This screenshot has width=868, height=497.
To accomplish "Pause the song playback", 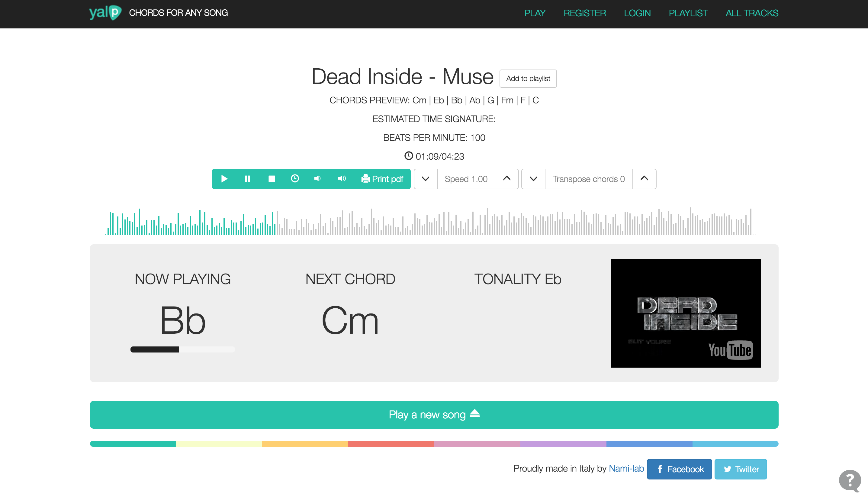I will (x=248, y=179).
